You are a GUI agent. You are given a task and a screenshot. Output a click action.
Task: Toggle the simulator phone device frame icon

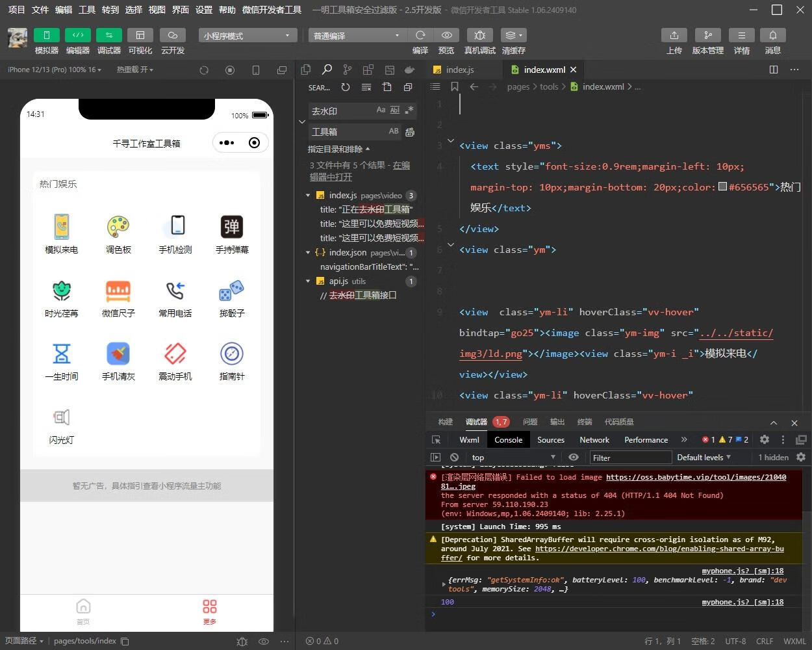[256, 70]
